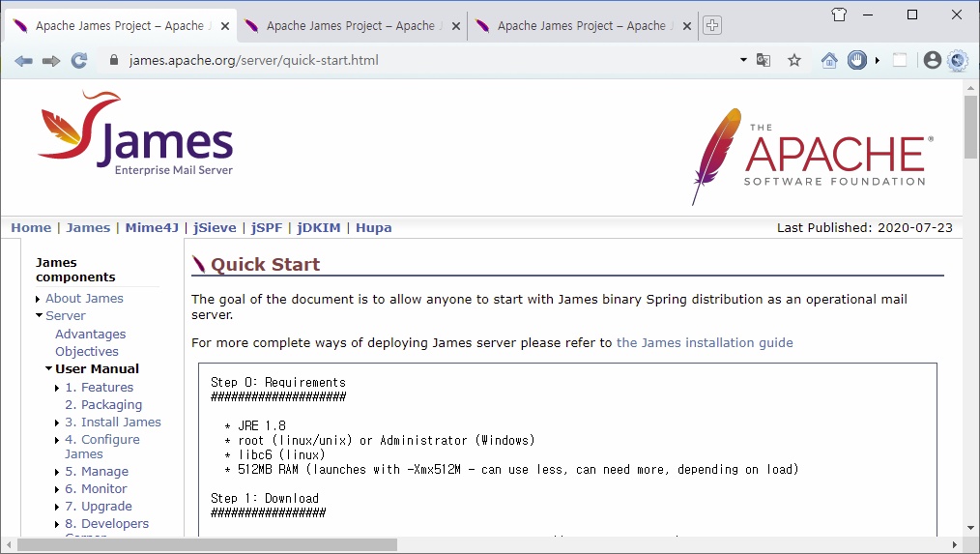Click the James Enterprise Mail Server logo
The width and height of the screenshot is (980, 554).
pos(135,133)
